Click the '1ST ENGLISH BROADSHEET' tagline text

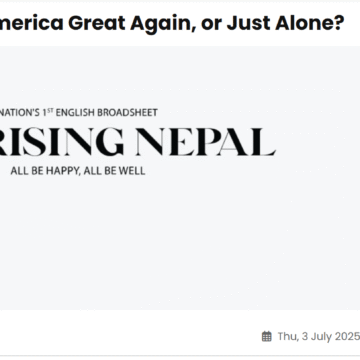point(100,113)
